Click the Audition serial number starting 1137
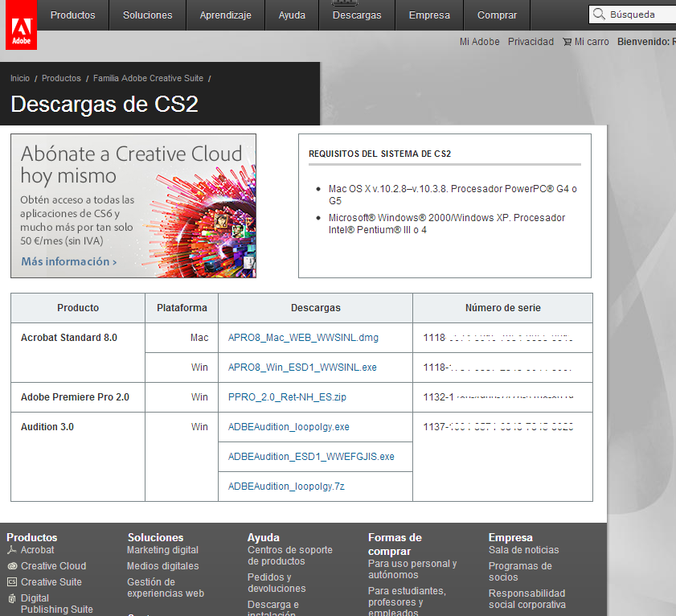676x616 pixels. [x=498, y=427]
